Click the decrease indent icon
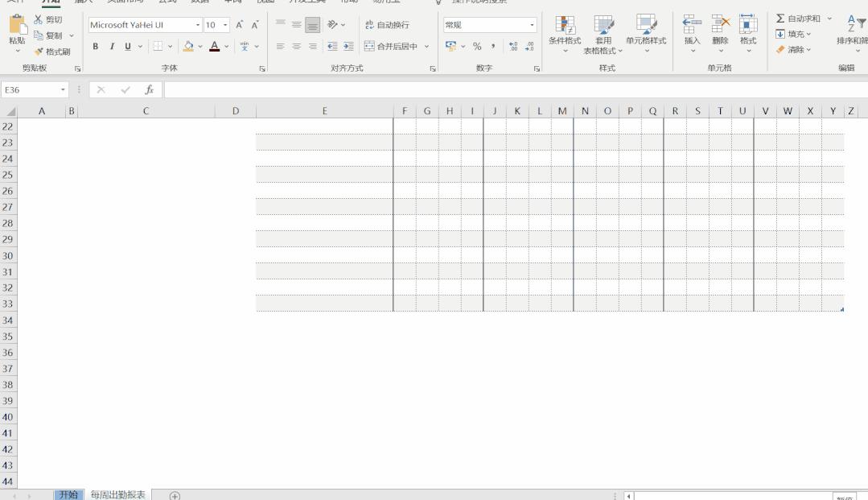This screenshot has width=868, height=500. tap(332, 47)
